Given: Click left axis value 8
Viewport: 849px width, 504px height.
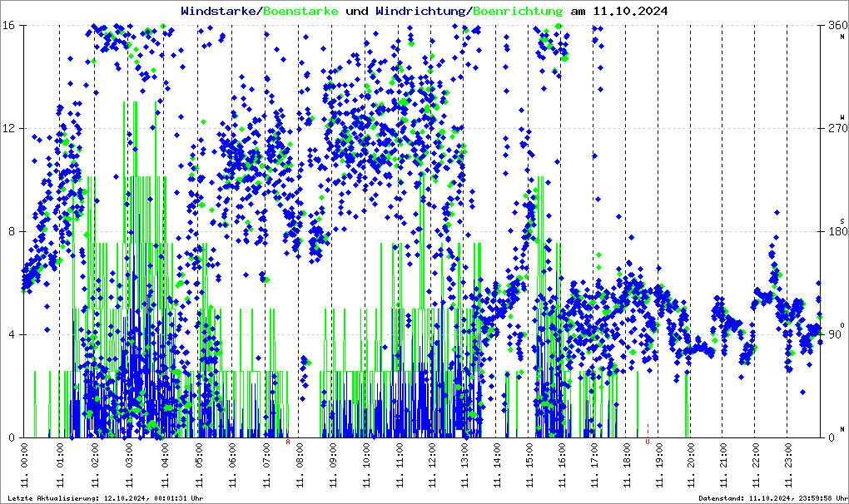Looking at the screenshot, I should [10, 231].
